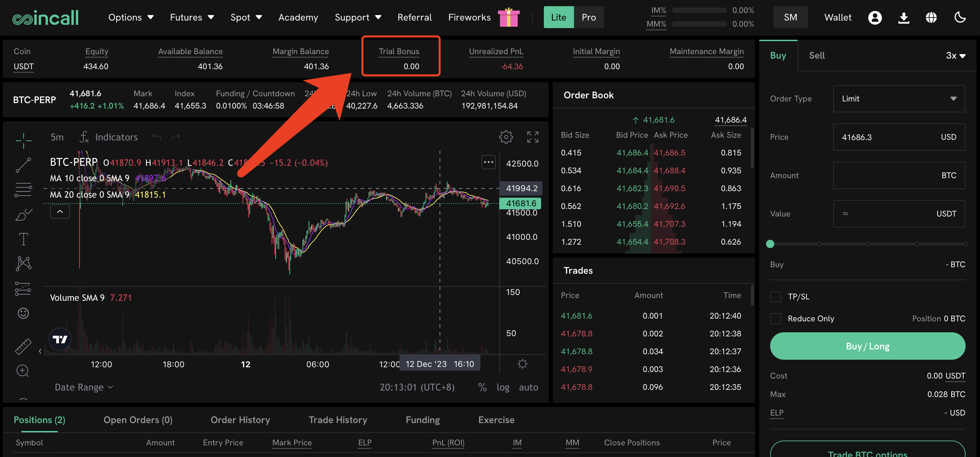This screenshot has width=980, height=457.
Task: Open the Wallet page
Action: (x=837, y=17)
